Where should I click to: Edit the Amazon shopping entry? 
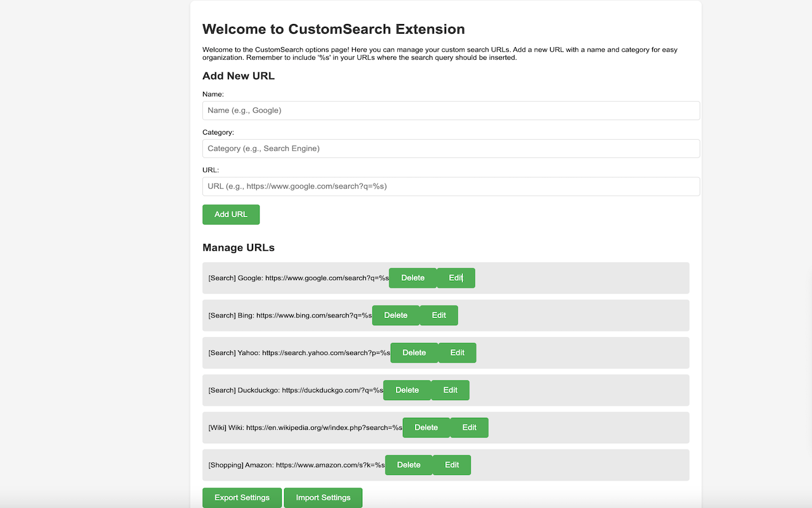click(452, 465)
